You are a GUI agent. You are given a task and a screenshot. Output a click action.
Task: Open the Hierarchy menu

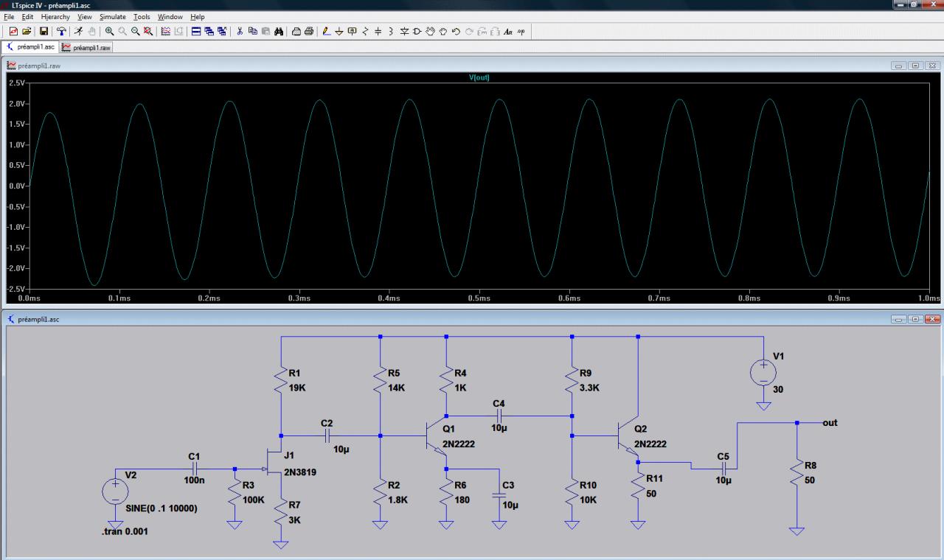coord(55,16)
